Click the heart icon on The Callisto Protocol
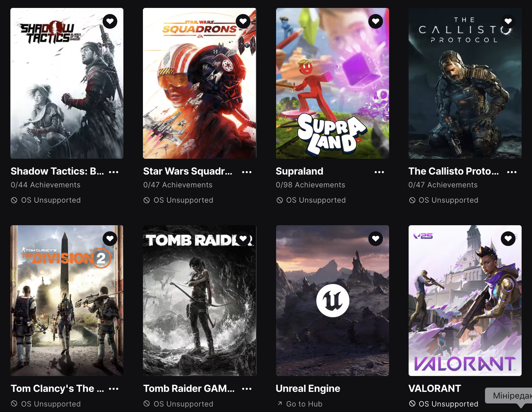Viewport: 532px width, 412px height. [508, 21]
